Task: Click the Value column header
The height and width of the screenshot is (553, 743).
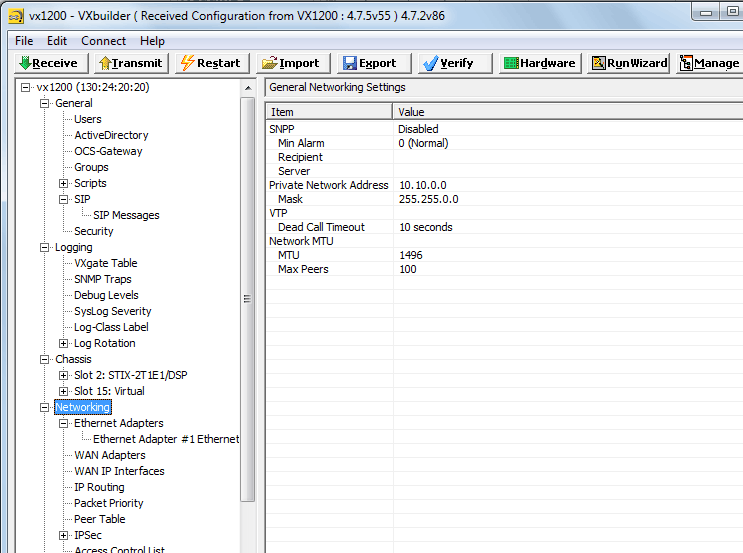Action: [x=411, y=112]
